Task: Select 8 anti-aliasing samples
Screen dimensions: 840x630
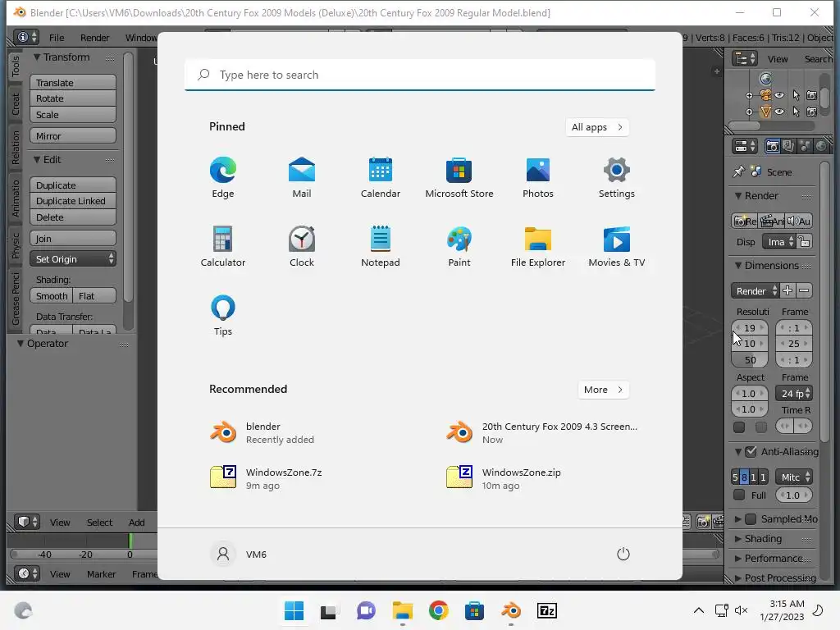Action: pos(744,477)
